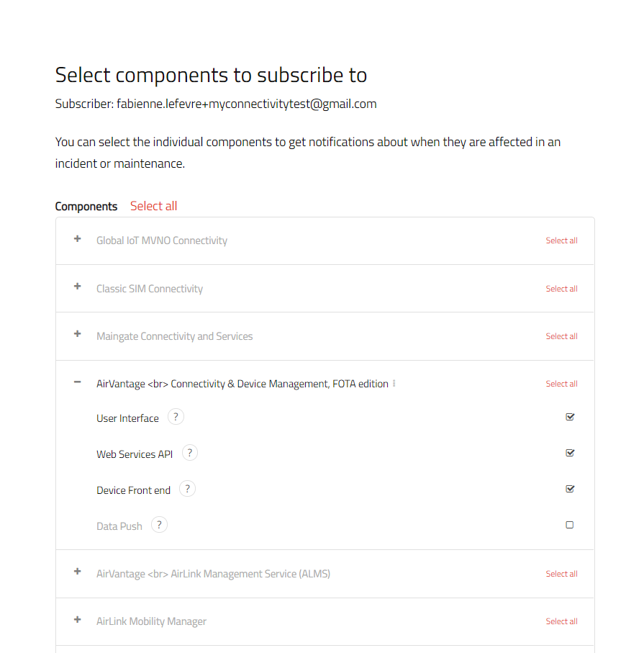Select all in Classic SIM Connectivity

[x=561, y=289]
